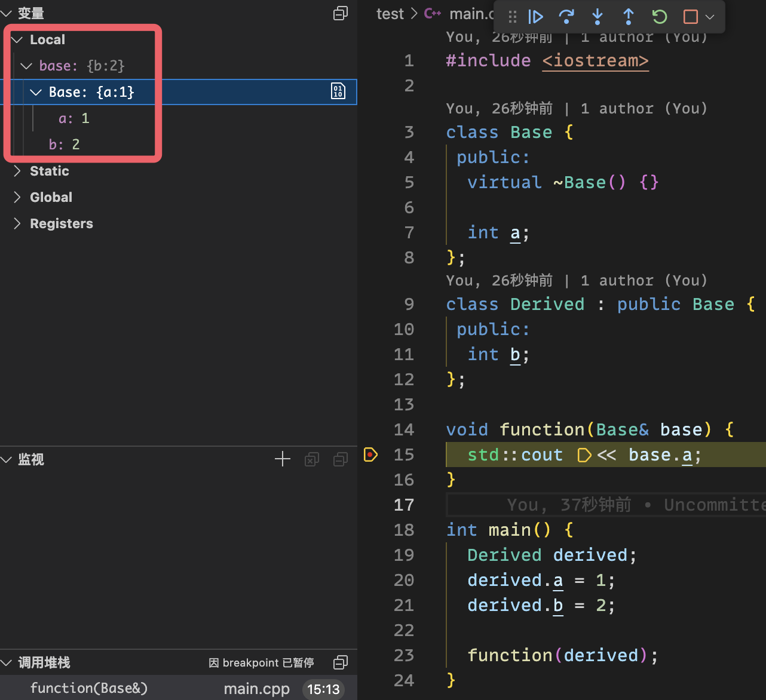Image resolution: width=766 pixels, height=700 pixels.
Task: Click the Continue debug button
Action: coord(535,17)
